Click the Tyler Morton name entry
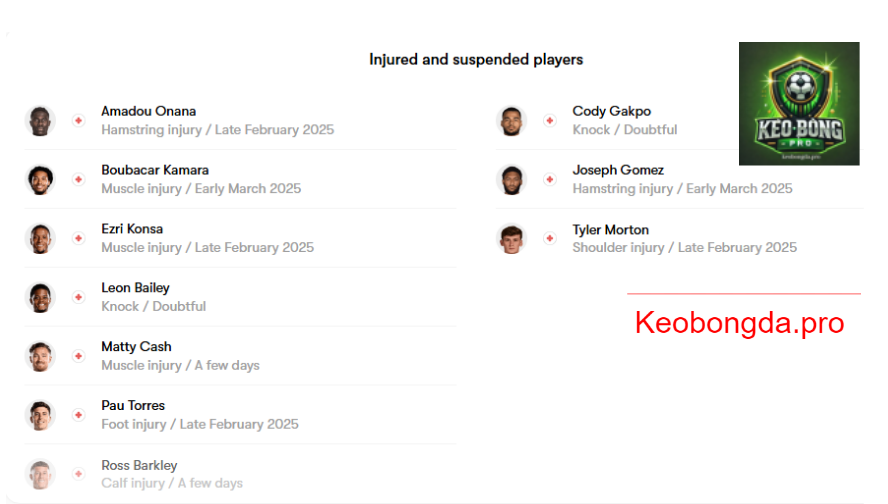888x504 pixels. [610, 229]
